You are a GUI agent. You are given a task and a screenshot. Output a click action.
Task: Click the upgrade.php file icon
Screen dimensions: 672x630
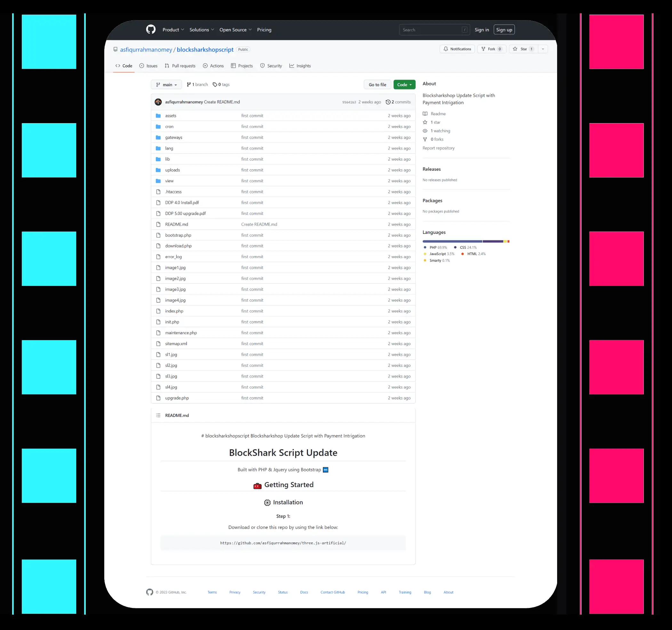point(158,398)
